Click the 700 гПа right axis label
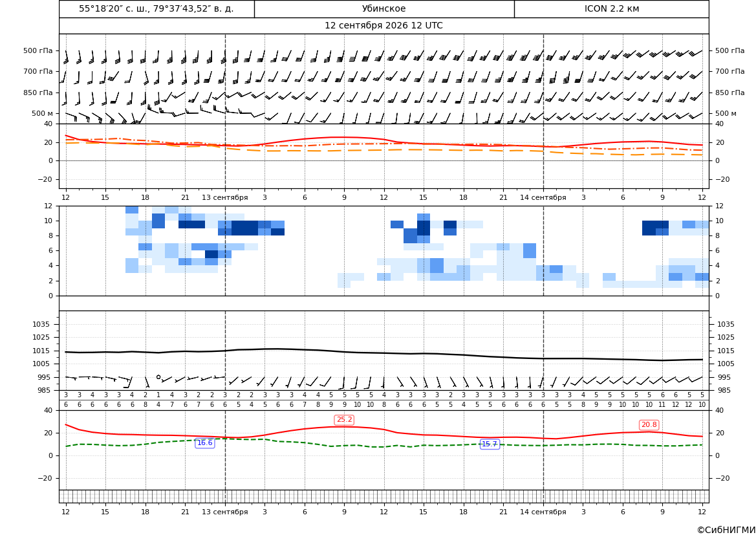756x535 pixels. click(730, 71)
